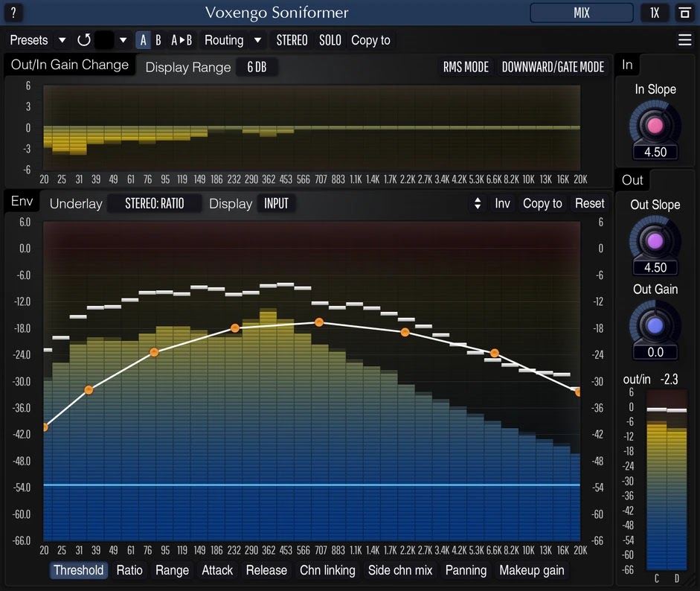Click the Voxengo Soniformer title text
700x591 pixels.
[276, 13]
